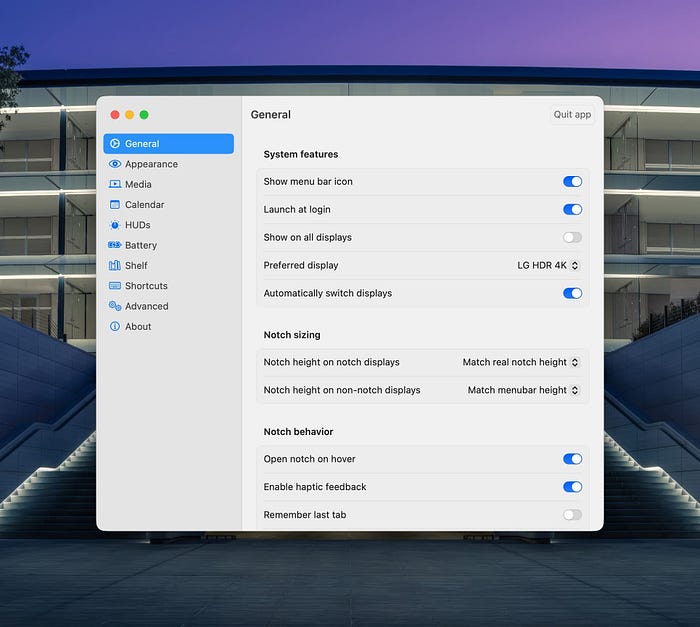Show the About page
The image size is (700, 627).
tap(168, 326)
